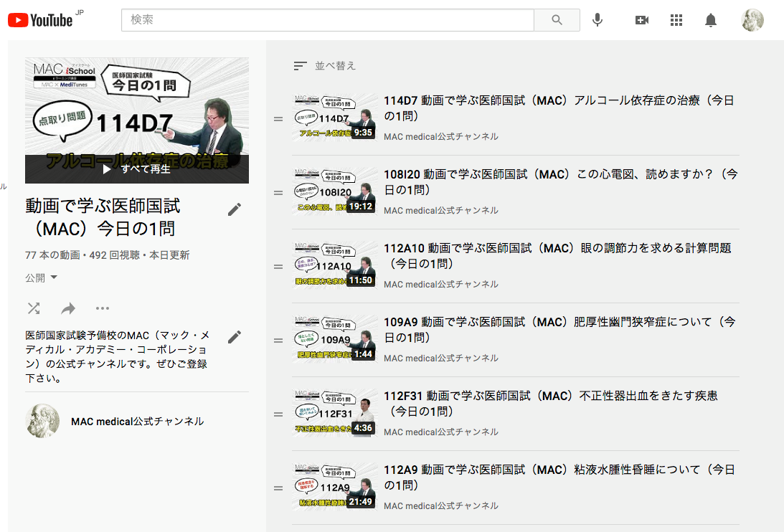Viewport: 784px width, 532px height.
Task: Open video title 112A10 眼の調節力を求める計算問題
Action: [x=557, y=255]
